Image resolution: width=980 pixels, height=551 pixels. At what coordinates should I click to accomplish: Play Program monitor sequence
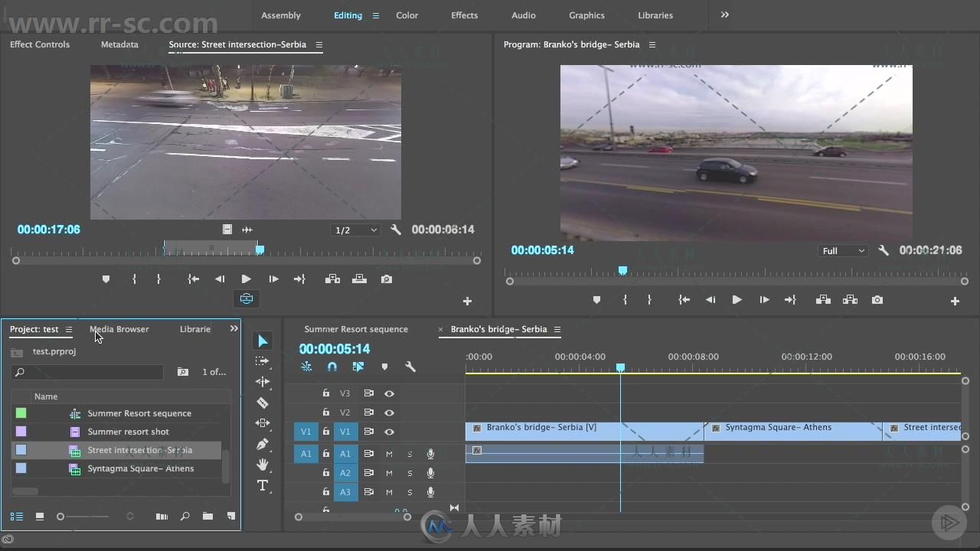pyautogui.click(x=737, y=300)
